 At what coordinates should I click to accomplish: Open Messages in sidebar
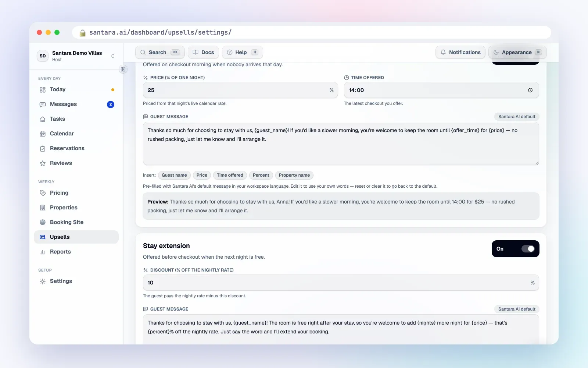76,104
